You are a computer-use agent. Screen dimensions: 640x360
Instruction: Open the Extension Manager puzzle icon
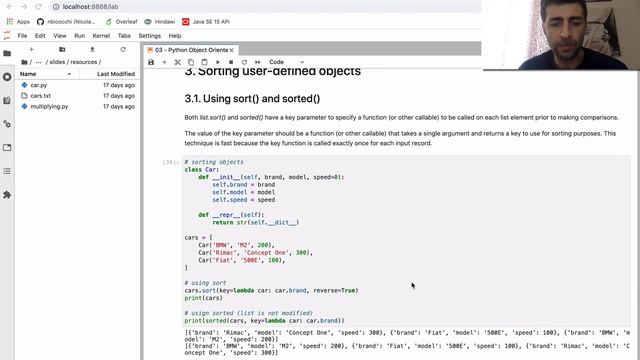coord(7,195)
